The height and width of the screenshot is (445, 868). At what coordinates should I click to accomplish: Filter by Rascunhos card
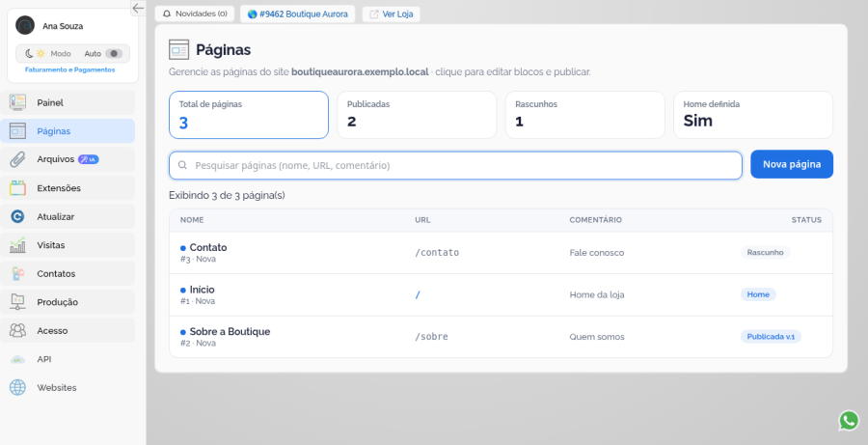[x=585, y=115]
